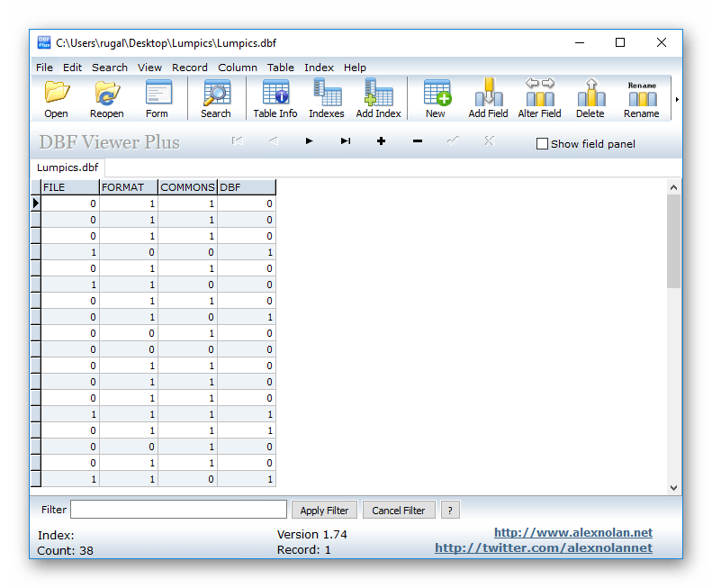Enable Show field panel checkbox
Viewport: 712px width, 588px height.
(542, 144)
